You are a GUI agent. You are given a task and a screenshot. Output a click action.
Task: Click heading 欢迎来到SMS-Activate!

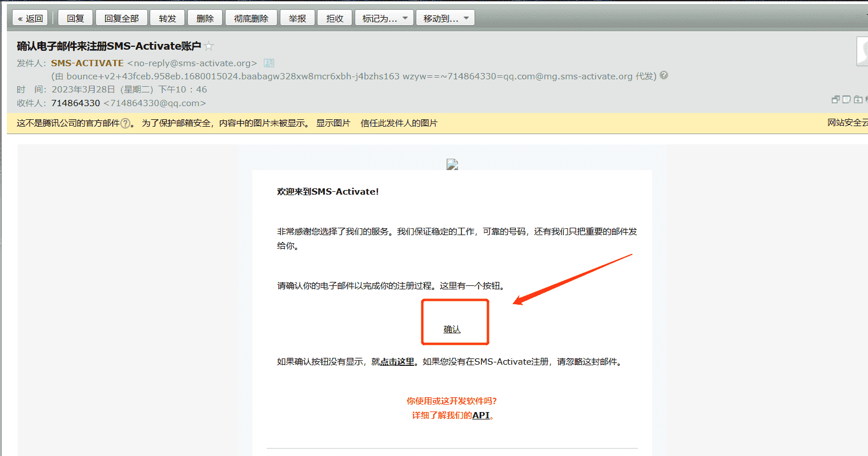click(x=328, y=192)
